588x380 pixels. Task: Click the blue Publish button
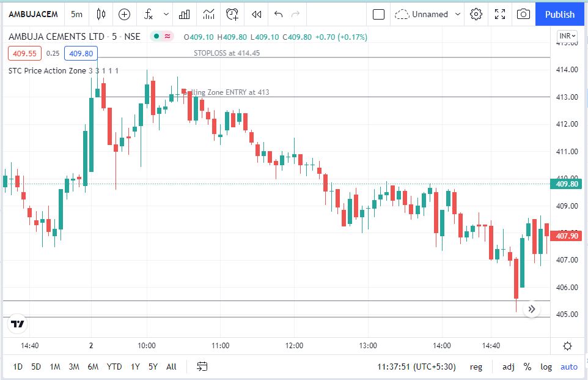tap(559, 14)
